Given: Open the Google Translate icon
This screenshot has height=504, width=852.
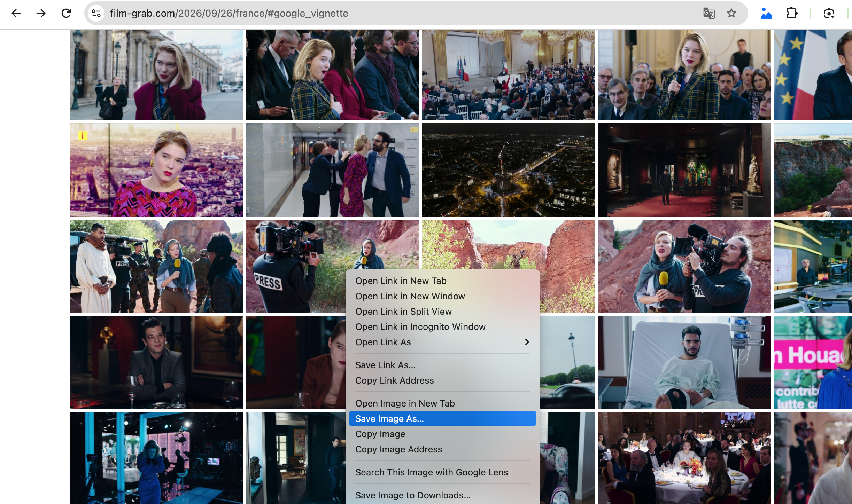Looking at the screenshot, I should pyautogui.click(x=709, y=13).
